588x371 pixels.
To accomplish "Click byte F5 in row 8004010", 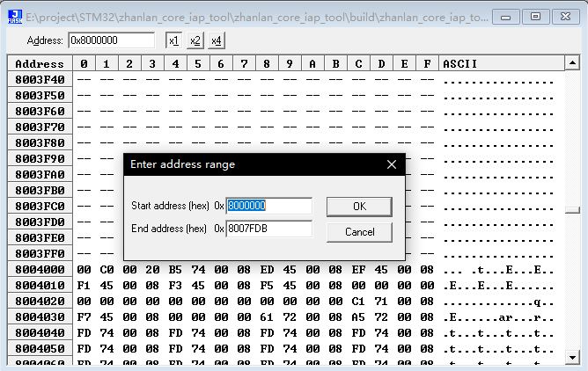I will click(x=267, y=285).
